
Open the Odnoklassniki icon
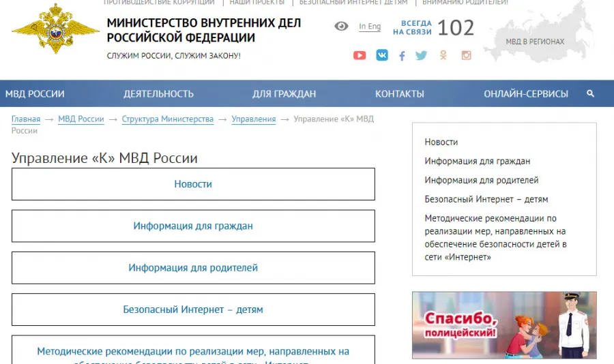point(443,55)
